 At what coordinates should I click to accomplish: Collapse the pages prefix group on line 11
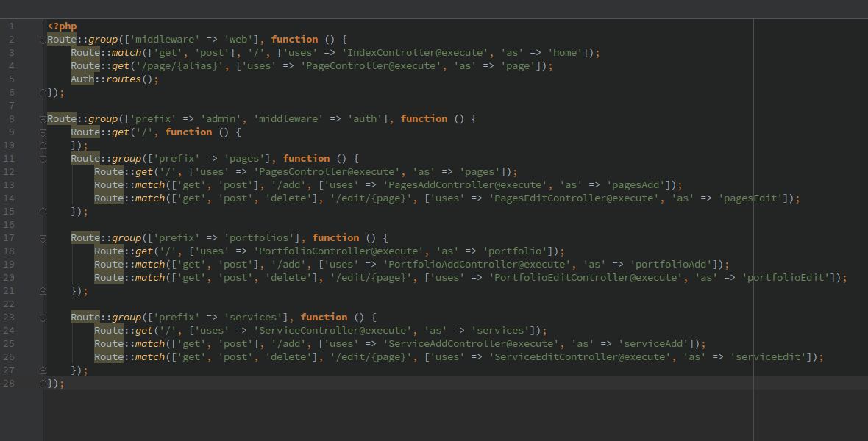pyautogui.click(x=43, y=159)
